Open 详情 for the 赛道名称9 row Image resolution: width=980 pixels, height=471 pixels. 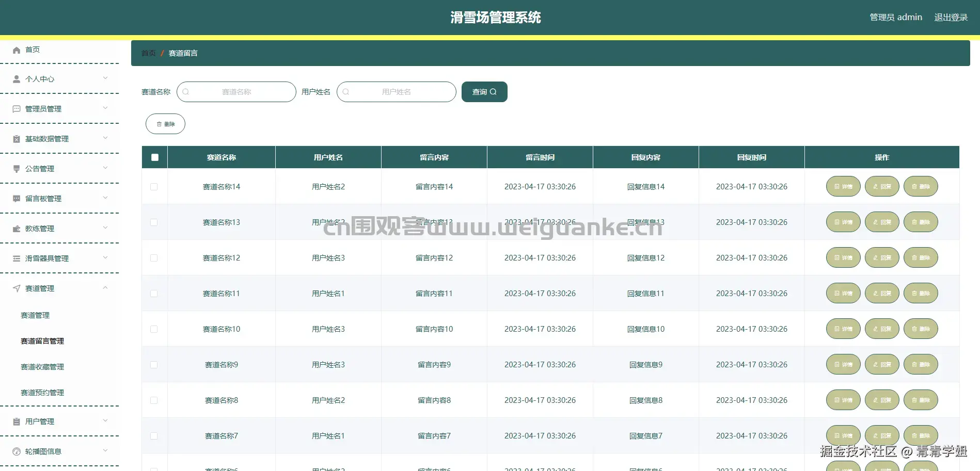click(843, 364)
